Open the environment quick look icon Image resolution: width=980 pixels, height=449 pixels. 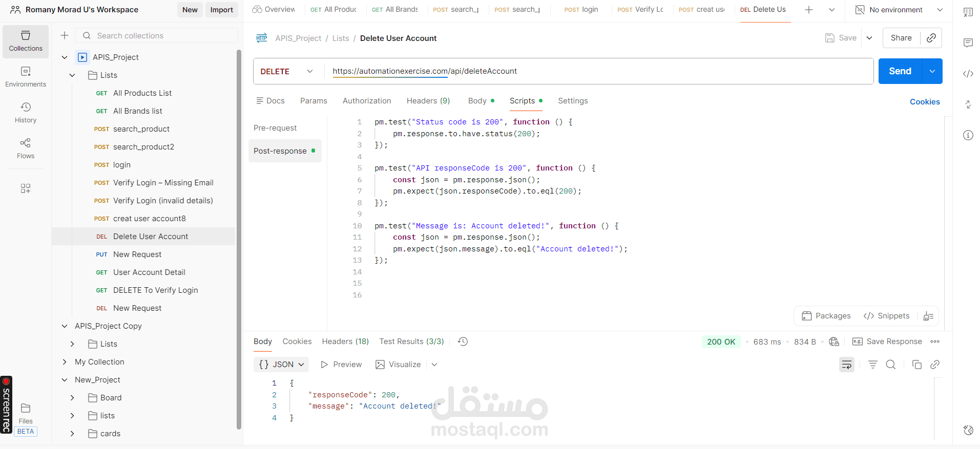click(860, 10)
